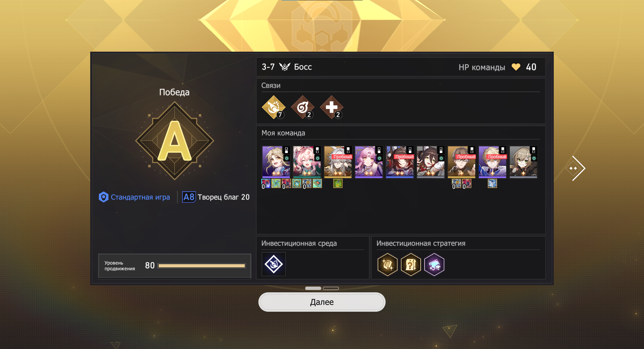The image size is (644, 349).
Task: Click the Стандартная игра label
Action: pyautogui.click(x=140, y=197)
